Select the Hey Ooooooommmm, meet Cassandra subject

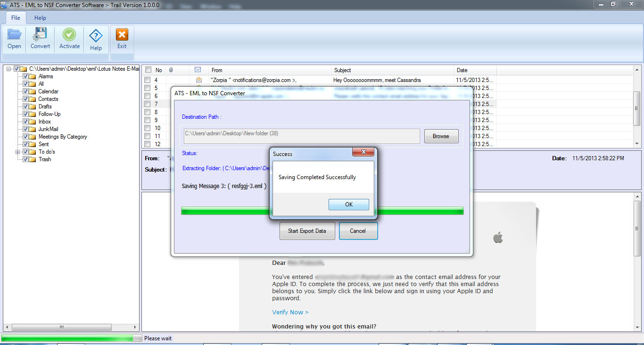377,80
